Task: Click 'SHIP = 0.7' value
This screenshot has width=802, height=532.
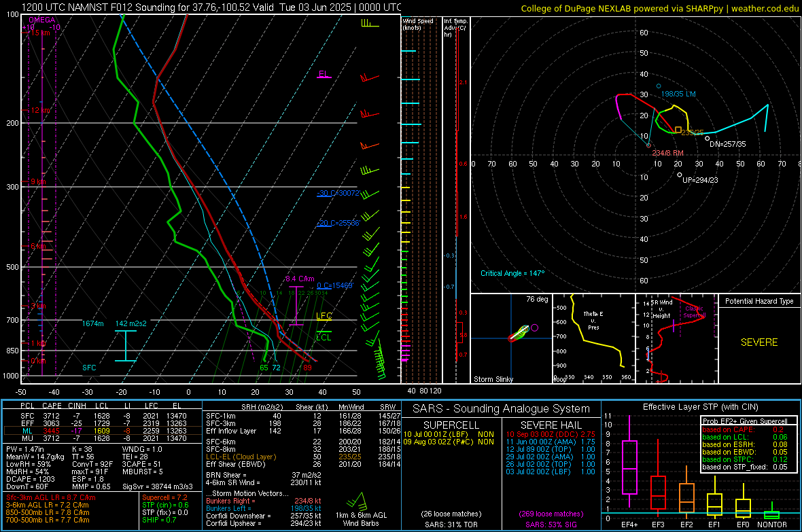Action: (x=159, y=520)
